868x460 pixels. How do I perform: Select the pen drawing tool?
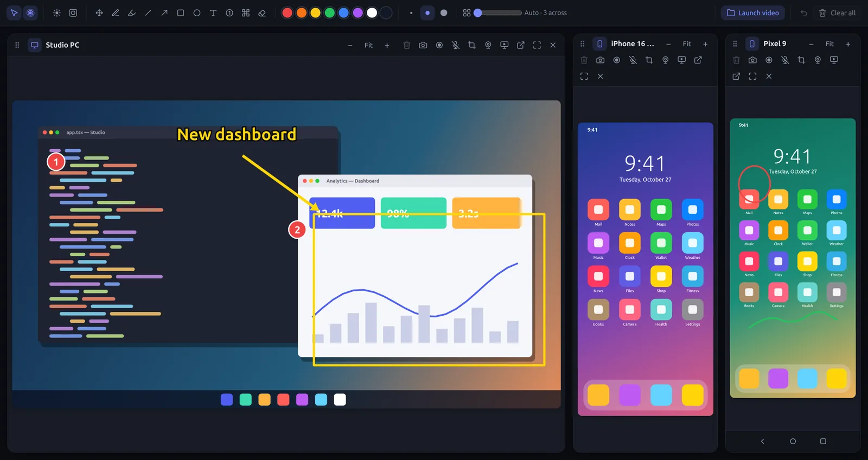[116, 13]
